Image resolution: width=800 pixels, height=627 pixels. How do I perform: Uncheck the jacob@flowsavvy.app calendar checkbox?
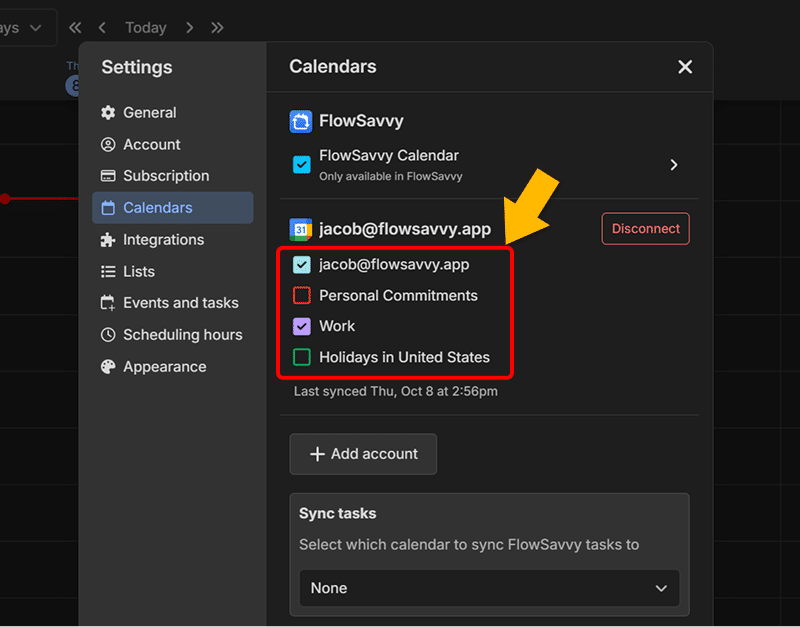click(302, 265)
